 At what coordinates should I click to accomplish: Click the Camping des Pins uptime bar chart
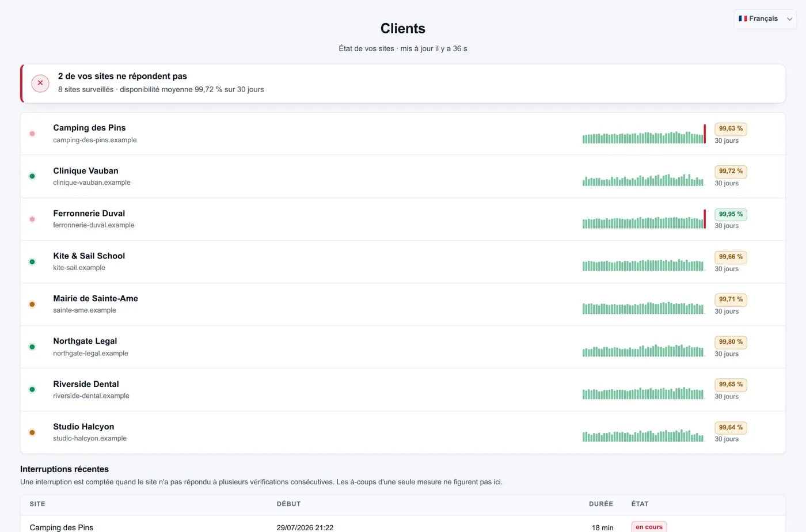(x=644, y=134)
